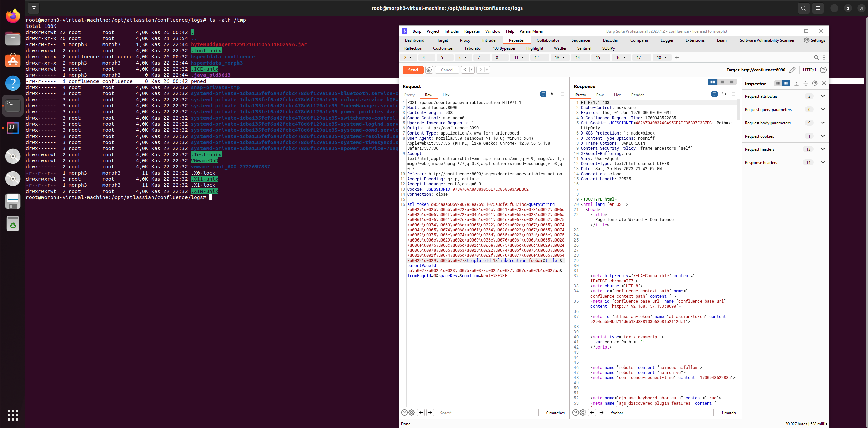Open Burp Settings with gear icon
This screenshot has width=868, height=428.
point(814,40)
